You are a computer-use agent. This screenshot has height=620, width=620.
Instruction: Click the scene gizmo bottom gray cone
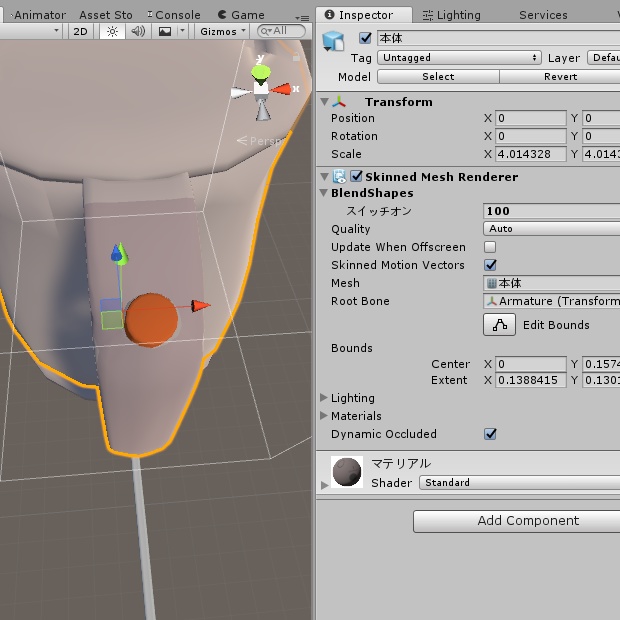(263, 110)
